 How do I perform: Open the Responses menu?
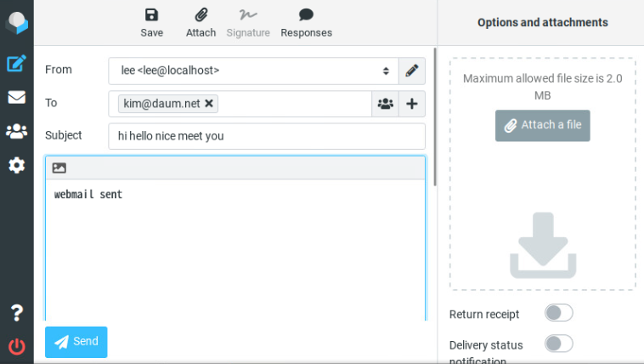306,23
